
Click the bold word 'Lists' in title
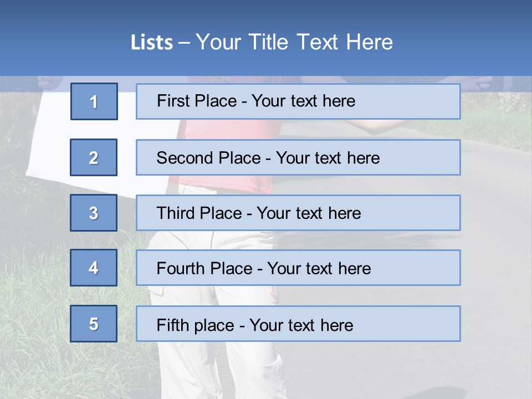pos(151,43)
